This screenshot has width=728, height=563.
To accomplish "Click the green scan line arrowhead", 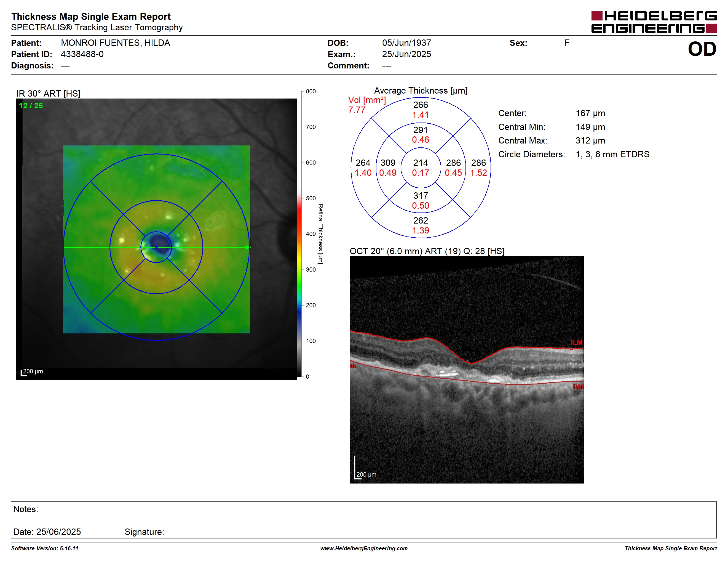I will pyautogui.click(x=247, y=247).
